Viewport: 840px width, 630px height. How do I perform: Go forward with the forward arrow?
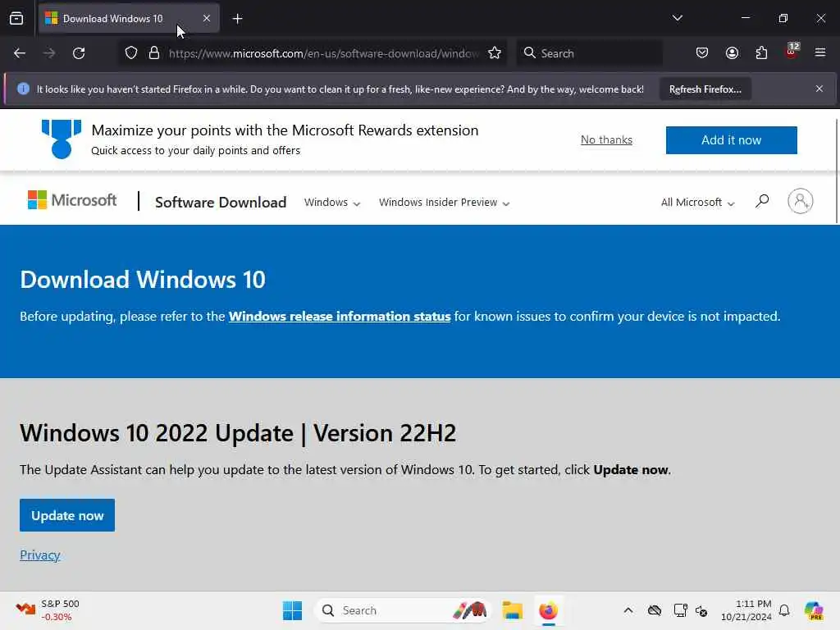[x=49, y=53]
